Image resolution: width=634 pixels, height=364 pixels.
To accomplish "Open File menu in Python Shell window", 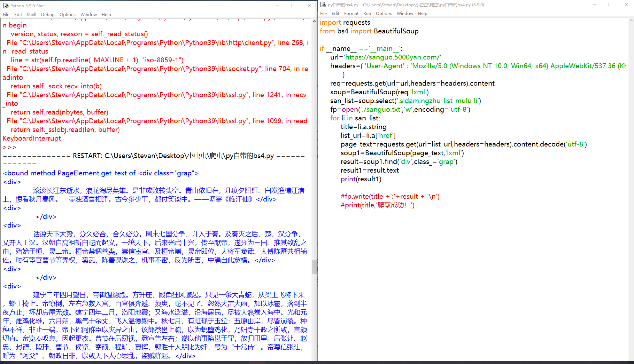I will (6, 15).
